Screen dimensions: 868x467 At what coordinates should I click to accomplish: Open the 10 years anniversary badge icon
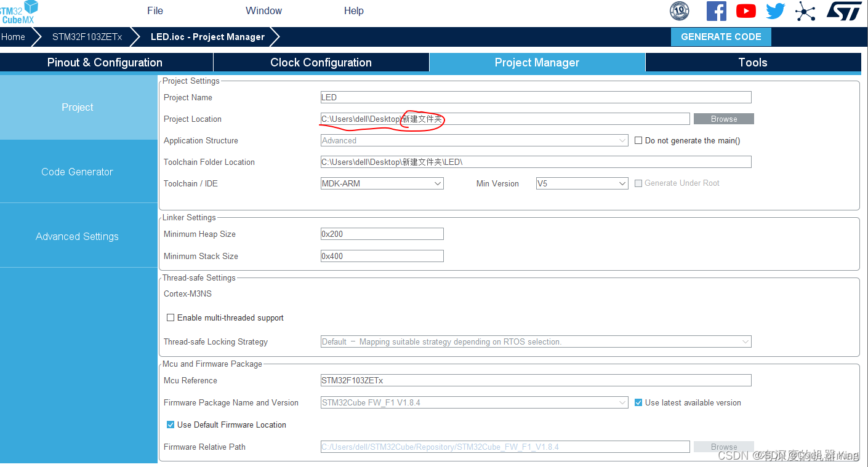(679, 11)
